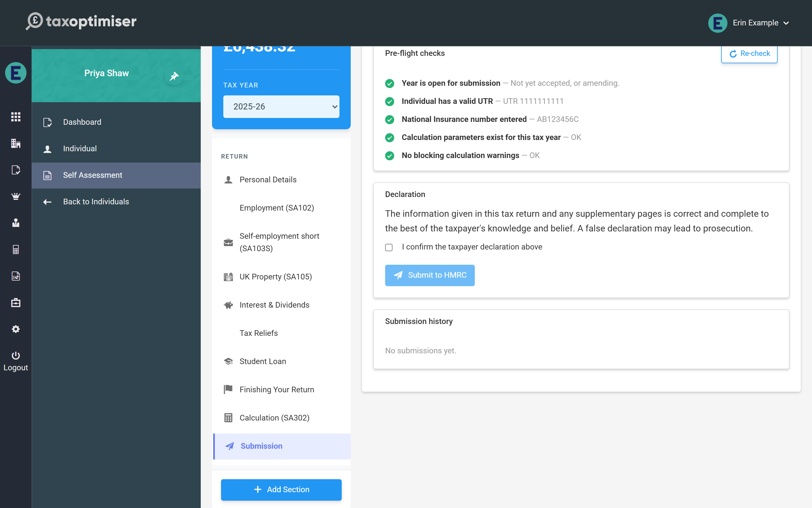Go Back to Individuals

click(116, 202)
